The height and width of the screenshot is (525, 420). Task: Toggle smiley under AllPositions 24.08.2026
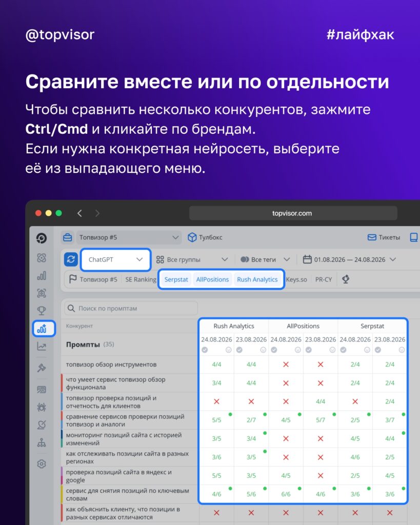point(298,350)
